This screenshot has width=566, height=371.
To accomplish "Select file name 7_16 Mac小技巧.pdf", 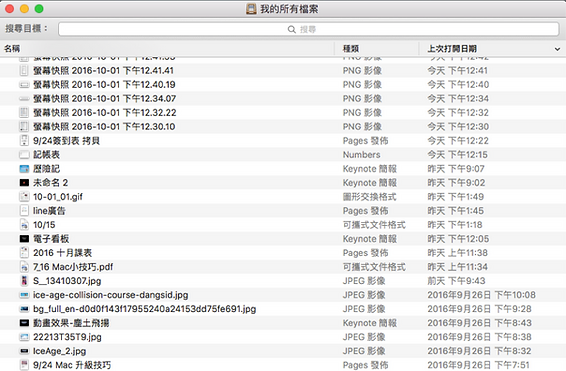I will tap(73, 267).
